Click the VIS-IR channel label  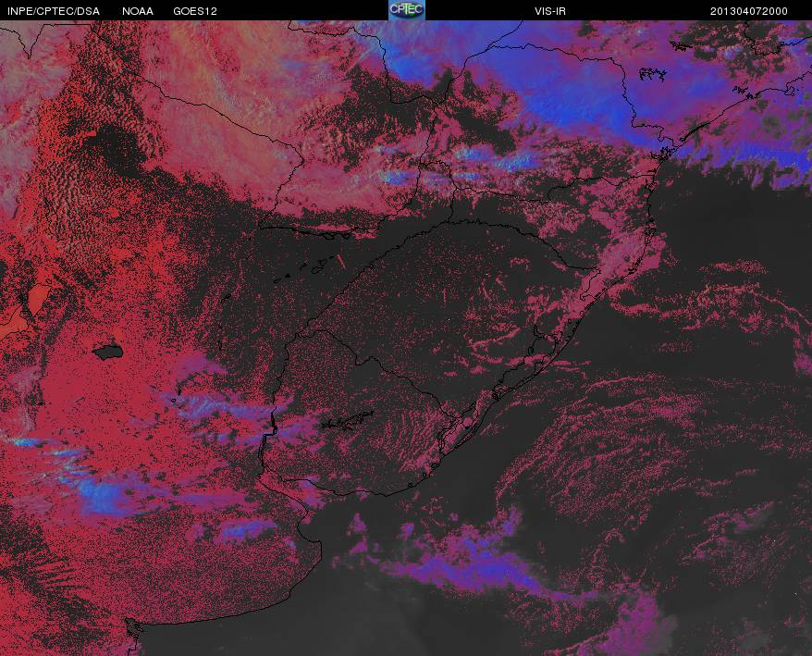(550, 11)
